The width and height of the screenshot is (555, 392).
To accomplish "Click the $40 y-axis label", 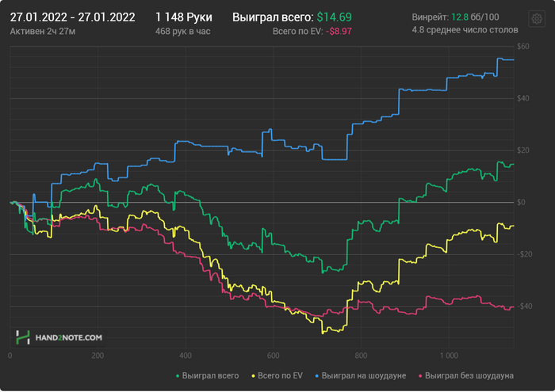I will 523,99.
